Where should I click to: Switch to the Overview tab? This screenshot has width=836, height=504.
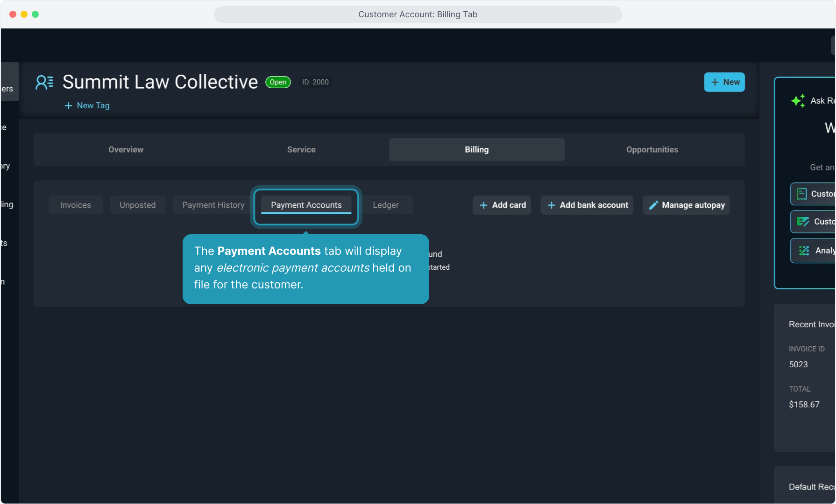[126, 150]
